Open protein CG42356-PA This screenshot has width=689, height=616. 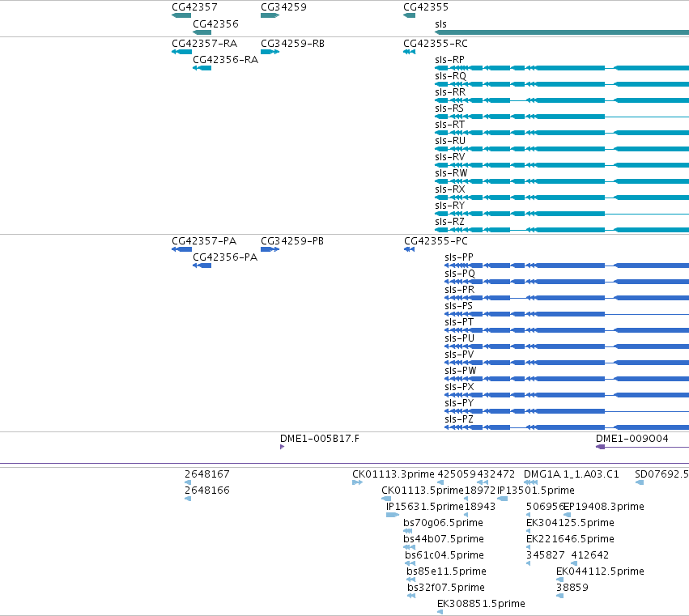(202, 266)
